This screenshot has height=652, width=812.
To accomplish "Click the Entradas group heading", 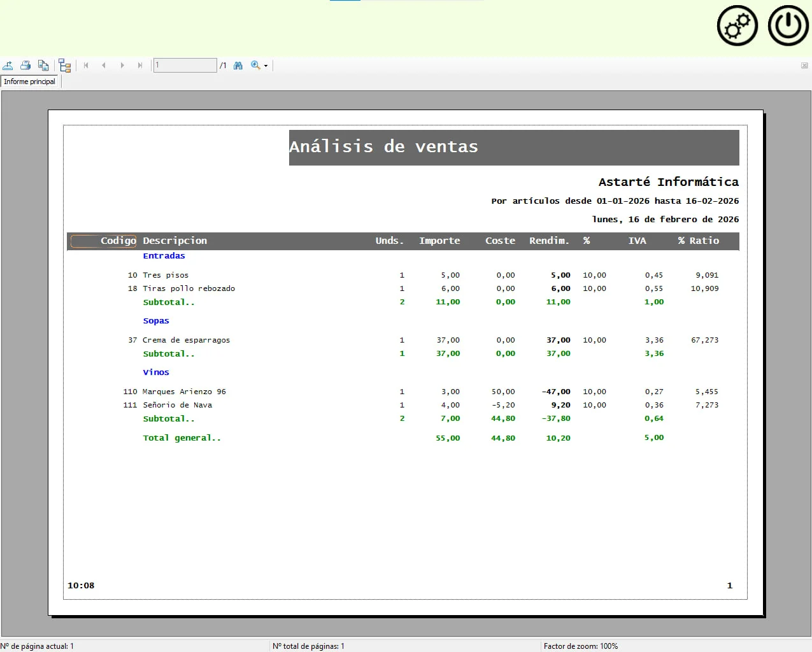I will pyautogui.click(x=164, y=256).
